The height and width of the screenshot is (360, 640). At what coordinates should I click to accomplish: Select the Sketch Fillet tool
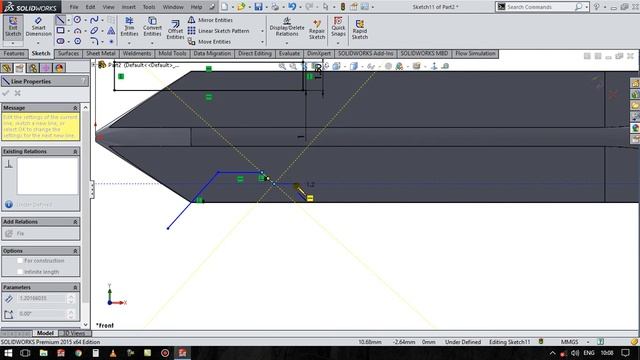94,41
